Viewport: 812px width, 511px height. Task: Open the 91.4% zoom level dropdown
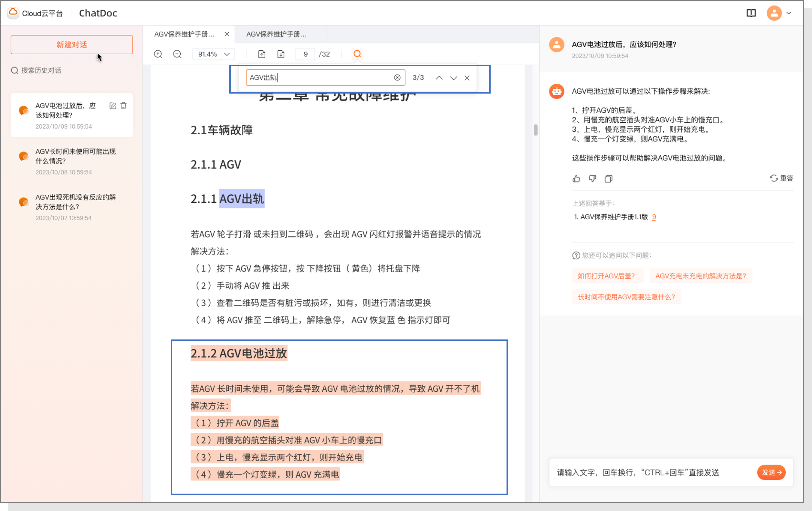(x=213, y=54)
